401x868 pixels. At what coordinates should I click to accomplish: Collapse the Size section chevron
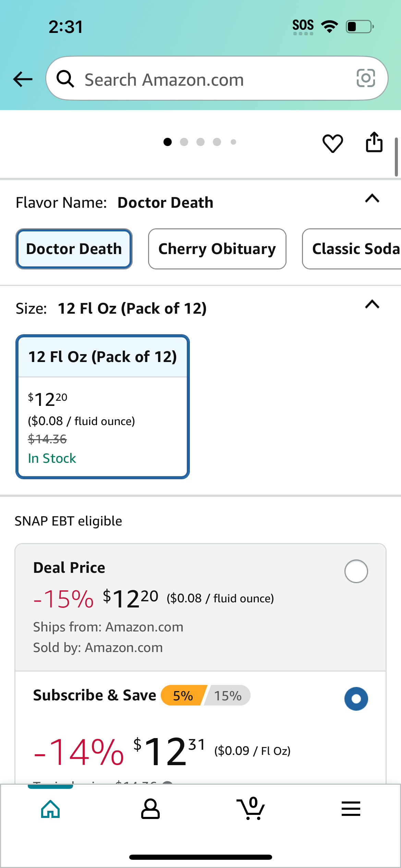(x=372, y=304)
